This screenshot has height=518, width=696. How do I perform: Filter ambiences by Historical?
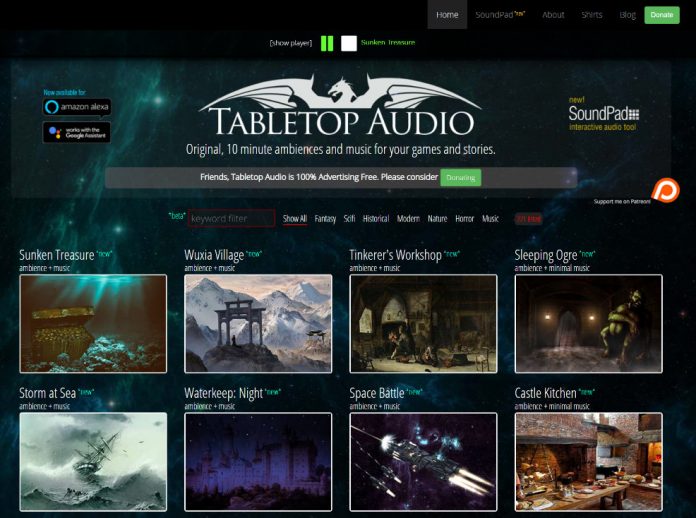[x=376, y=219]
